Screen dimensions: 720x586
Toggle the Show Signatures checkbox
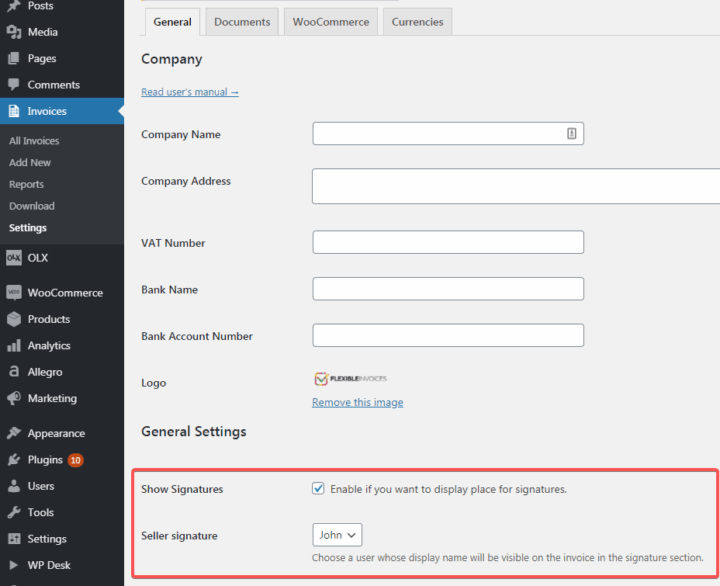tap(318, 489)
